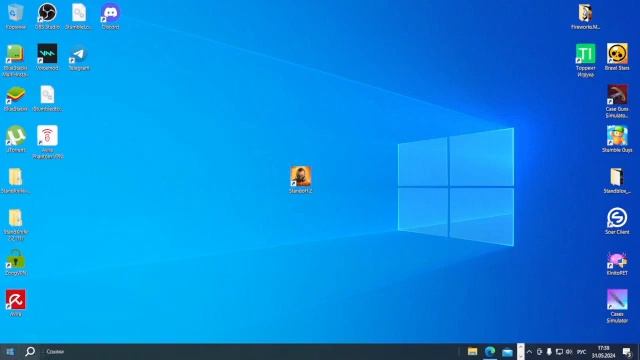Select the uTorrent shortcut icon
Screen dimensions: 640x360
[16, 136]
